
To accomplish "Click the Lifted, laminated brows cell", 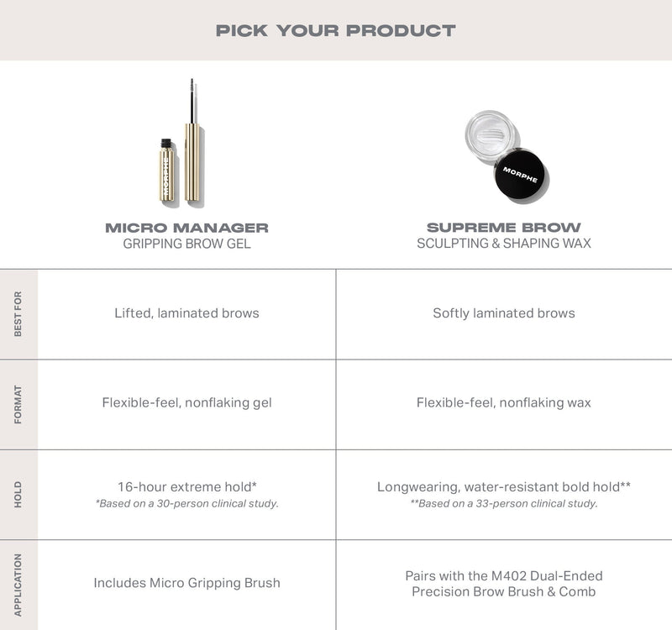I will point(186,313).
